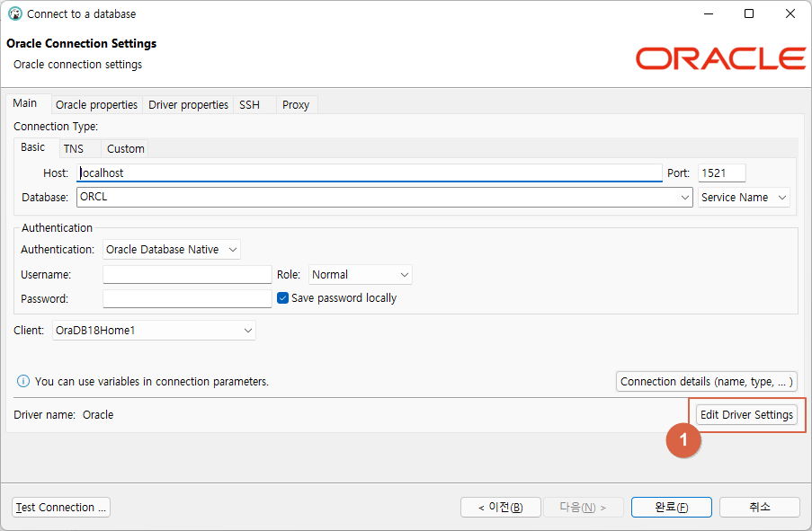Switch to the Oracle properties tab
812x531 pixels.
coord(96,104)
